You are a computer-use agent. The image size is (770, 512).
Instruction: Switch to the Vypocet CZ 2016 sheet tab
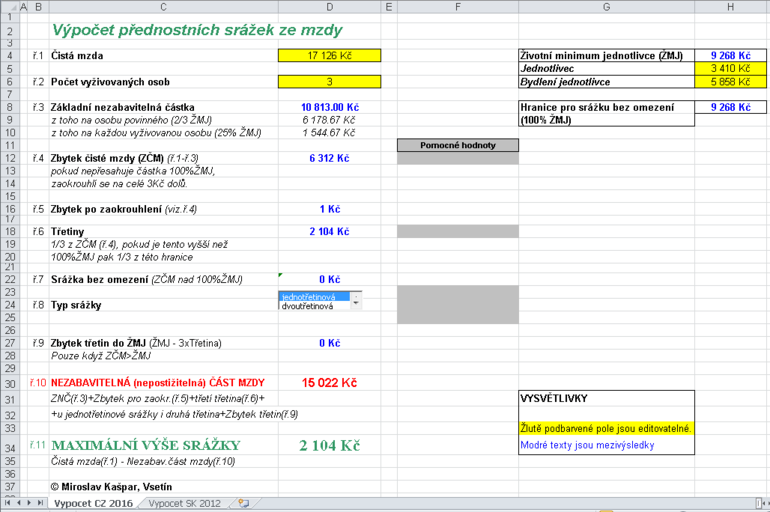pyautogui.click(x=93, y=503)
